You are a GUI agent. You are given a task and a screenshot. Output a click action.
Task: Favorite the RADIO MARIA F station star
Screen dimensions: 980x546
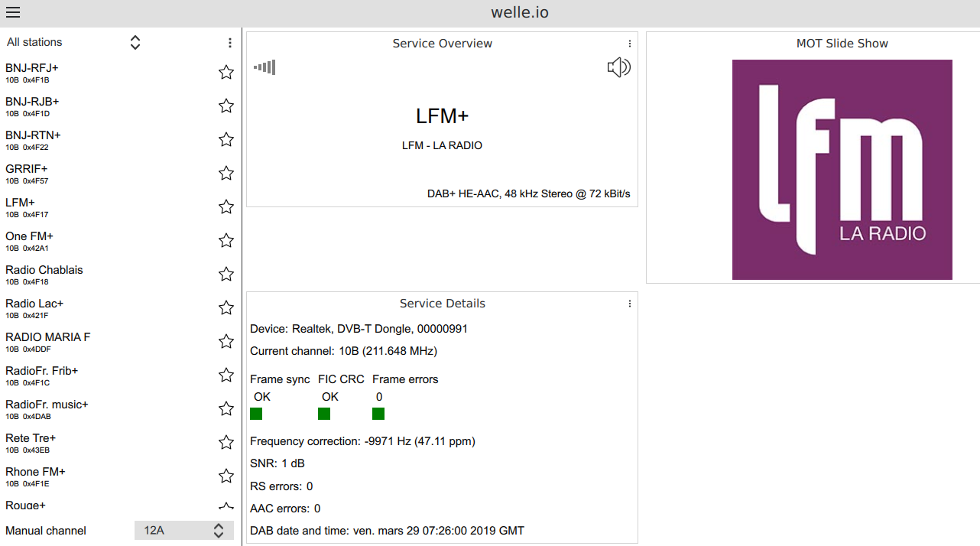tap(226, 342)
